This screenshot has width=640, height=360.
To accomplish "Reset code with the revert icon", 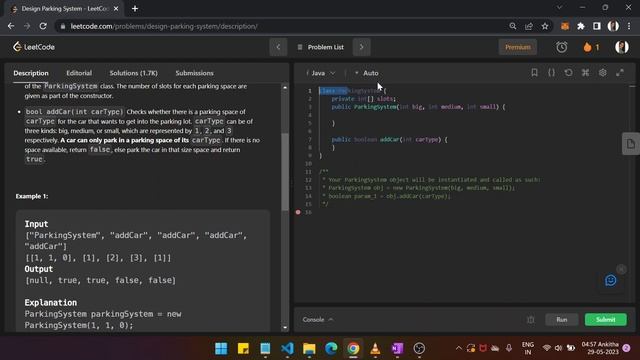I will pyautogui.click(x=568, y=73).
